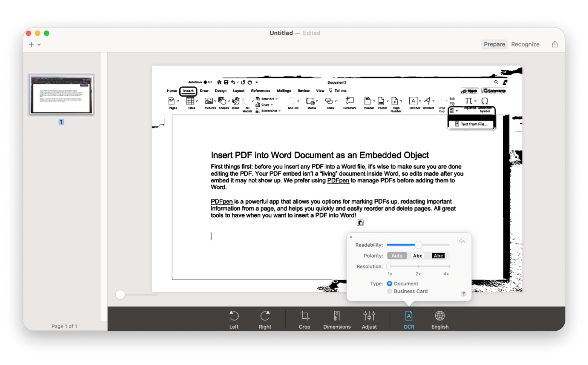
Task: Set polarity to Auto
Action: [397, 256]
